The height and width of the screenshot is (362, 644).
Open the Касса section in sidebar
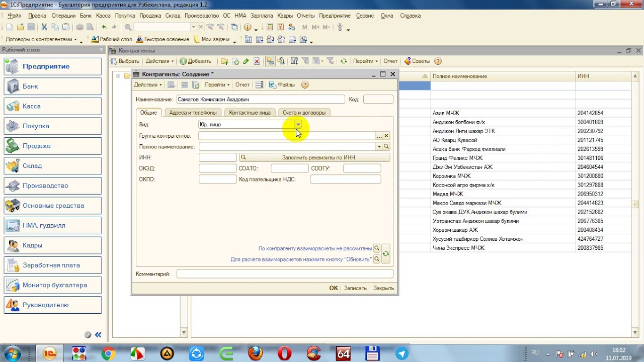[x=53, y=106]
